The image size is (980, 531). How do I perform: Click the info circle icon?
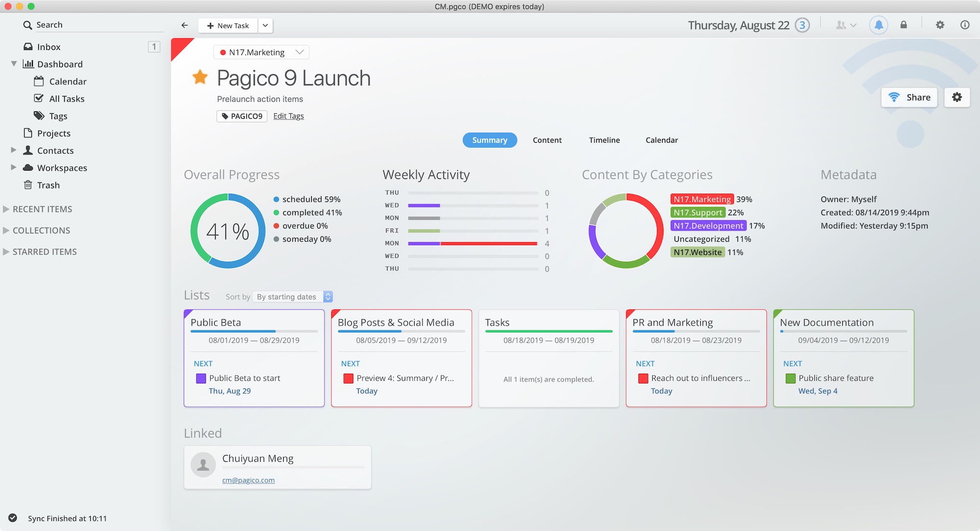[965, 25]
